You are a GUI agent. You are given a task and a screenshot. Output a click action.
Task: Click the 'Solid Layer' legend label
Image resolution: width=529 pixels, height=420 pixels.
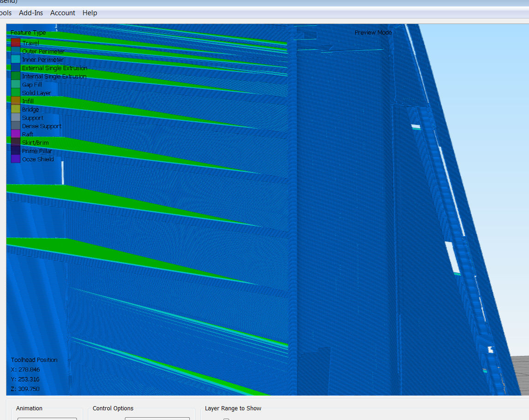37,93
